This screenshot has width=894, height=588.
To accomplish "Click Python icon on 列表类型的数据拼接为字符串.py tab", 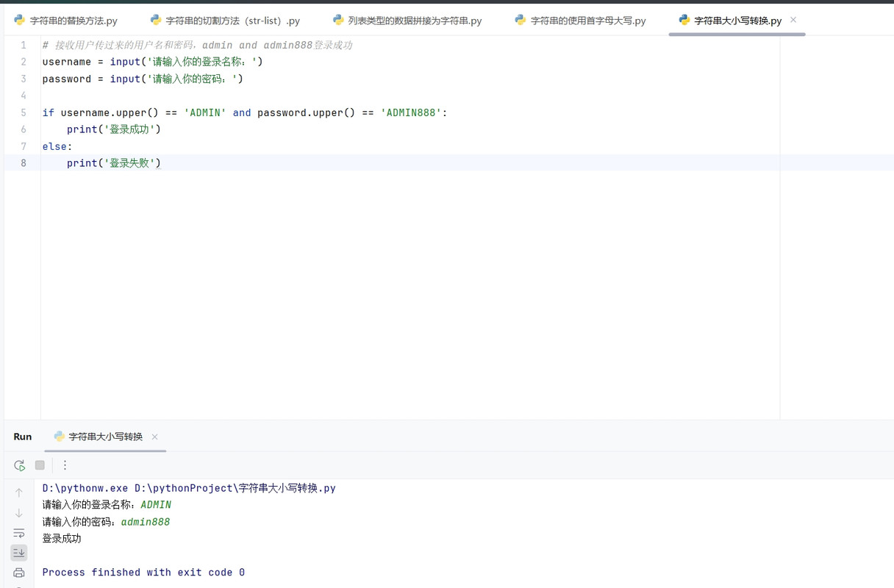I will 338,20.
